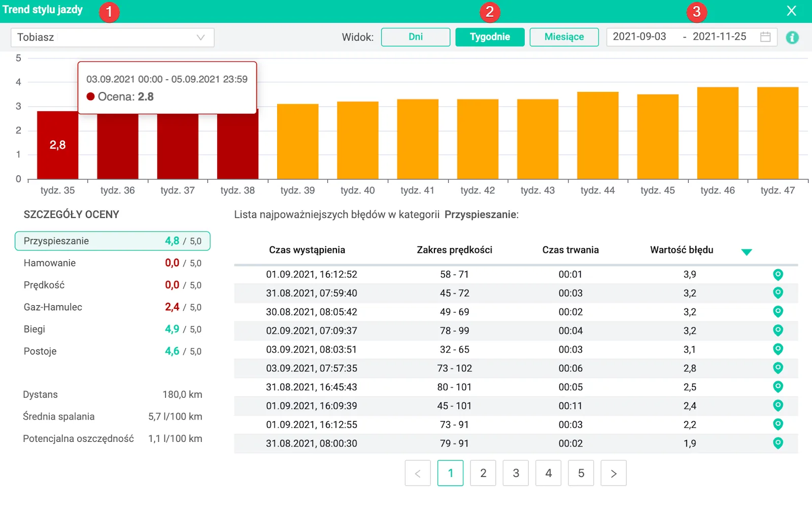Image resolution: width=812 pixels, height=513 pixels.
Task: Show map location for error 31.08.2021, 07:59:40
Action: tap(778, 293)
